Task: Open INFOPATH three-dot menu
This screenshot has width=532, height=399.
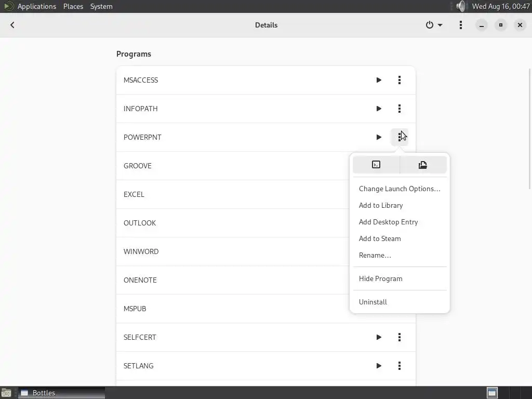Action: (x=400, y=109)
